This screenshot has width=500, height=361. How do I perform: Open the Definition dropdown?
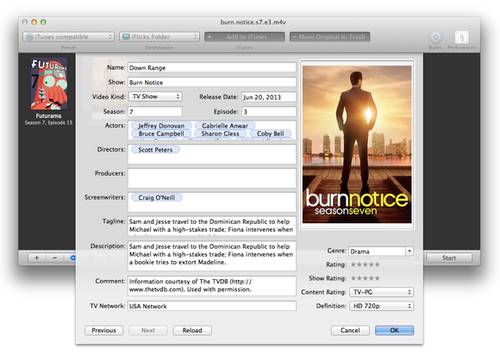[381, 306]
